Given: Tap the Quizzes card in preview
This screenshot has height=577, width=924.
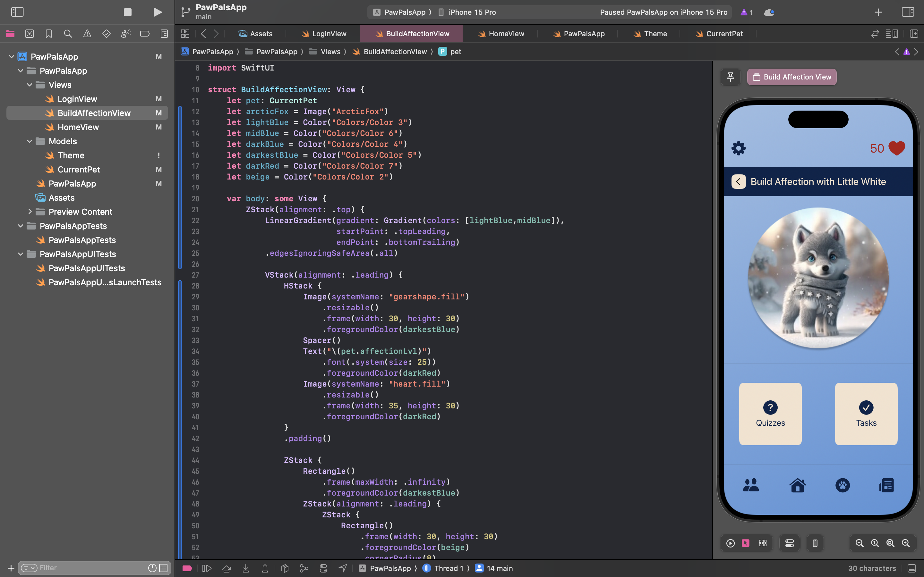Looking at the screenshot, I should [770, 414].
